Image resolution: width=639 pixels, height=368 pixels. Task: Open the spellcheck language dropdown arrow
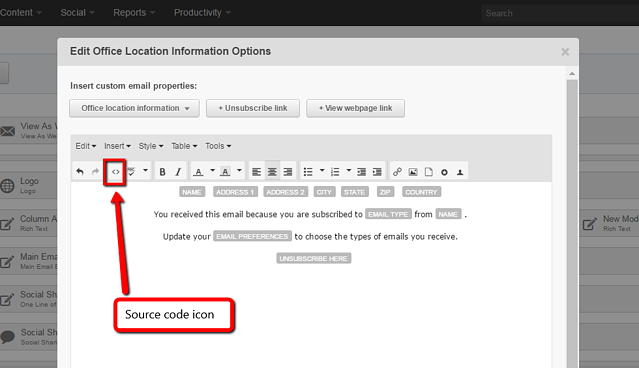145,170
